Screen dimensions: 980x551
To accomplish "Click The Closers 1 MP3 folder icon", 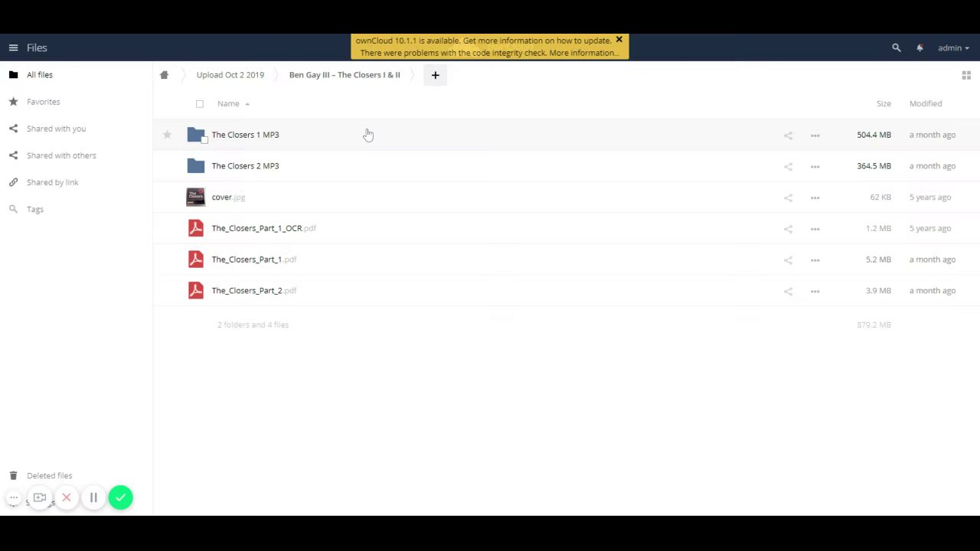I will tap(196, 135).
